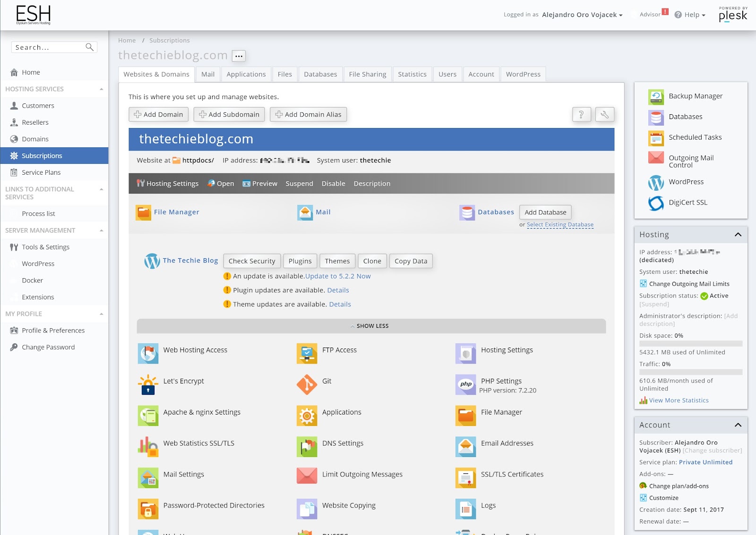Click Website Copying icon
This screenshot has width=756, height=535.
[307, 509]
